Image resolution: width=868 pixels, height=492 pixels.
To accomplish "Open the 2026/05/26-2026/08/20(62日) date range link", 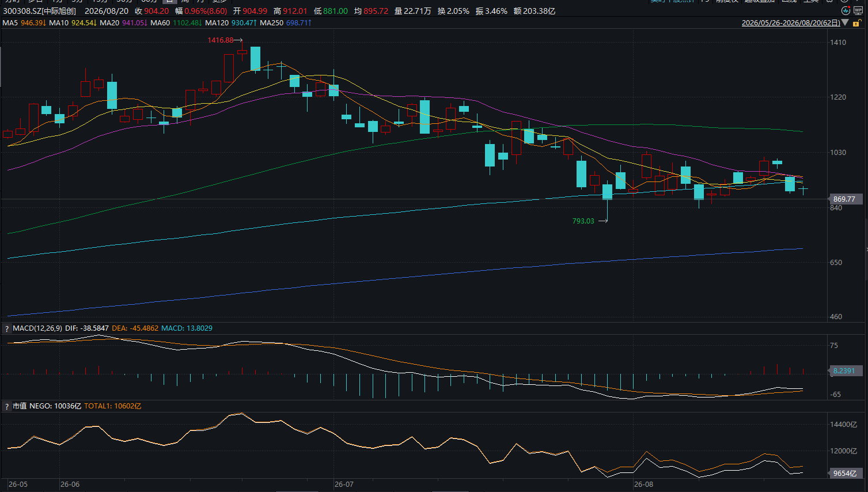I will pyautogui.click(x=791, y=23).
